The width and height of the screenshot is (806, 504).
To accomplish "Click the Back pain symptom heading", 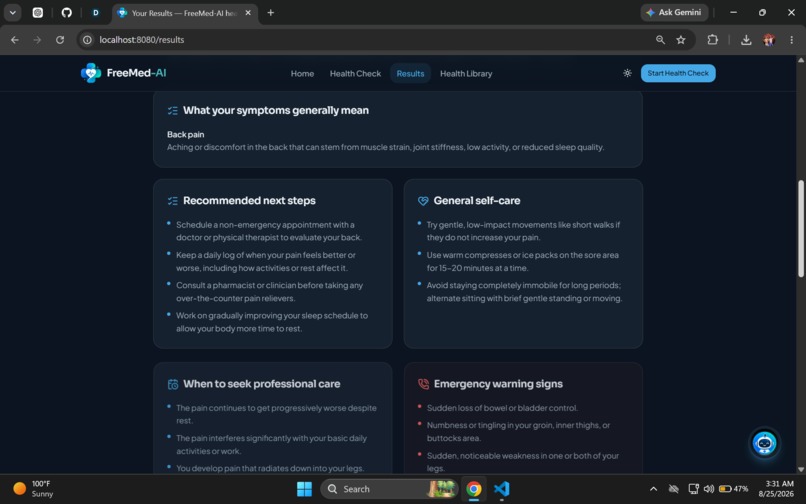I will [x=186, y=134].
